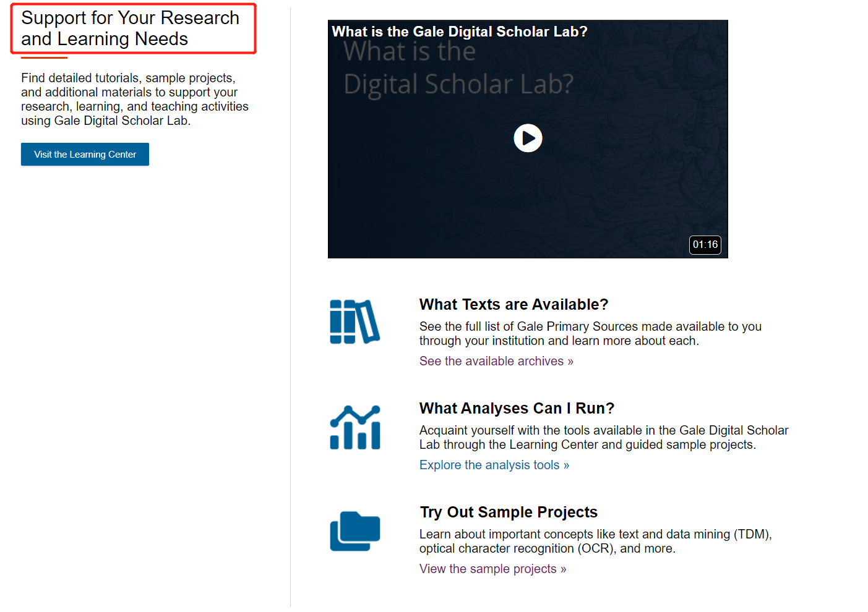The width and height of the screenshot is (868, 612).
Task: Open the See the available archives link
Action: 496,361
